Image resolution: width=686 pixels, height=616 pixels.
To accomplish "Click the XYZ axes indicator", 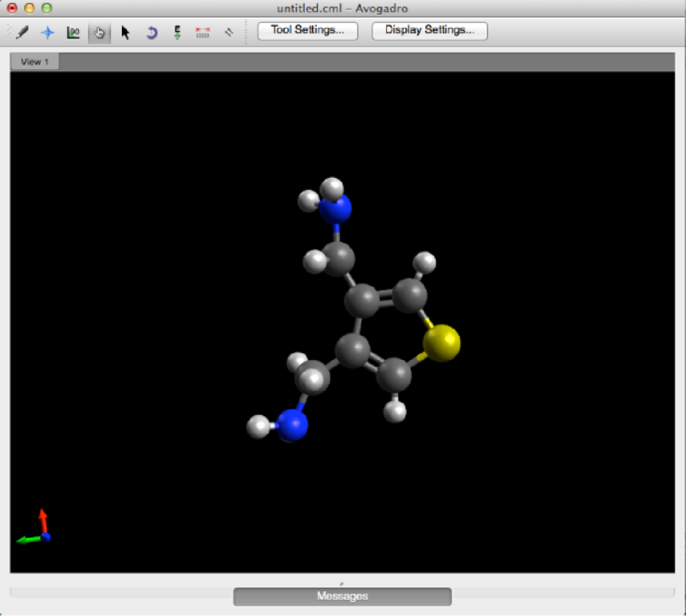I will click(x=36, y=529).
